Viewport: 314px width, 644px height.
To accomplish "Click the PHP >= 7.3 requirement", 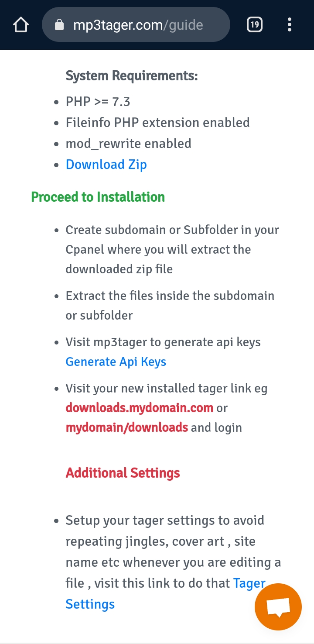I will pos(98,102).
